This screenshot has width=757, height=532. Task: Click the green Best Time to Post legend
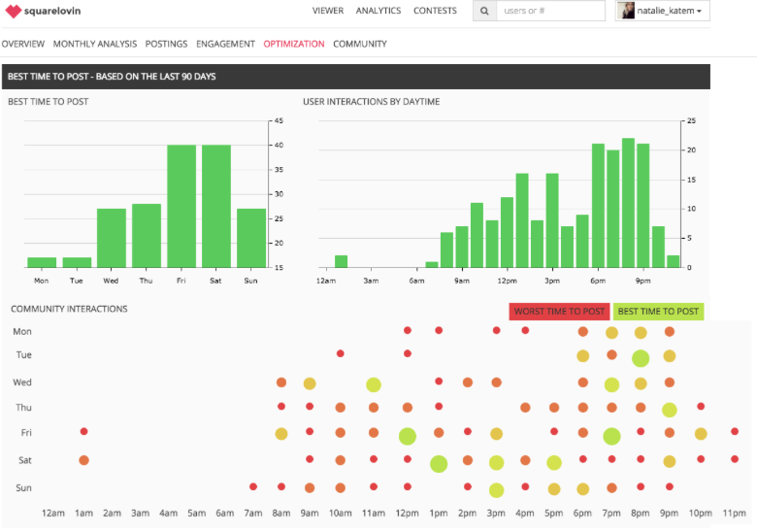[x=658, y=312]
